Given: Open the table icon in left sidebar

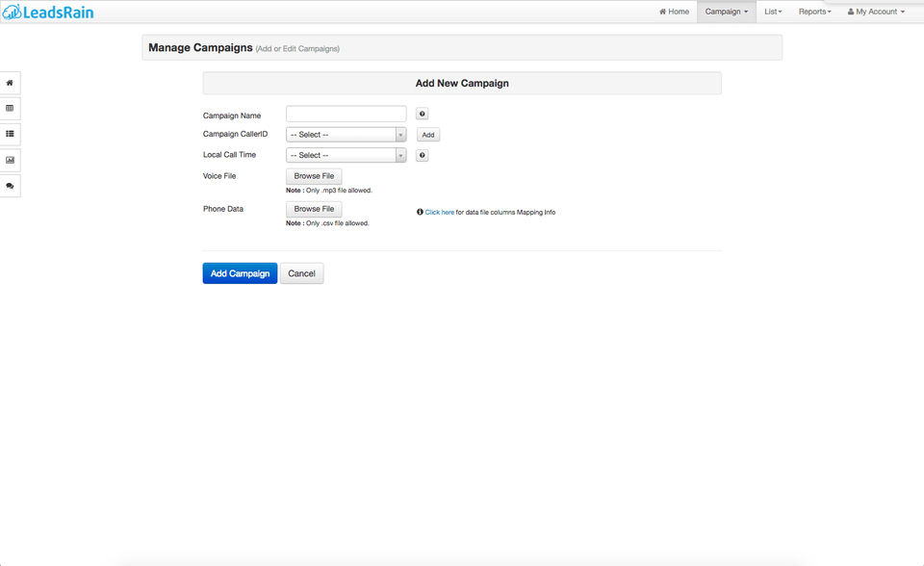Looking at the screenshot, I should [x=10, y=109].
